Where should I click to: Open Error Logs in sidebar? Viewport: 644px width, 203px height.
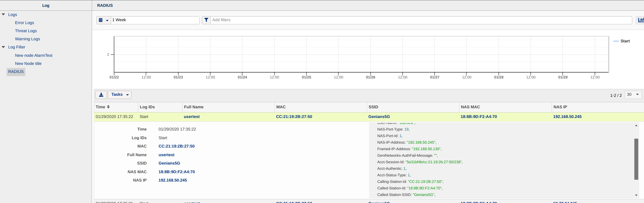(25, 23)
